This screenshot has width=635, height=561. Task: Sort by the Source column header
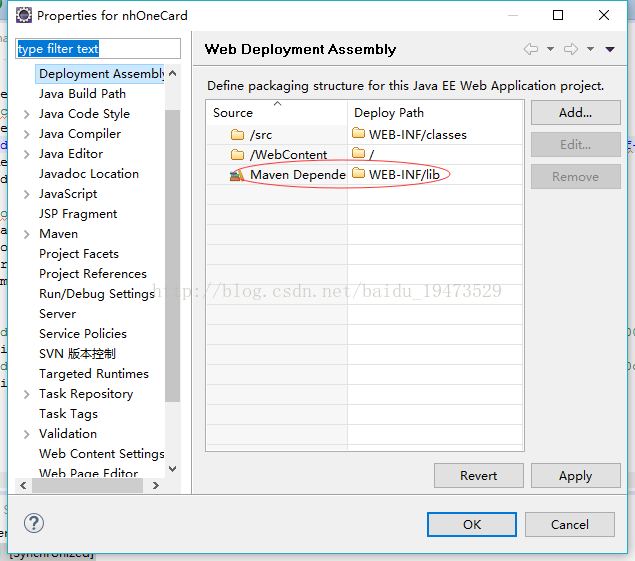tap(277, 113)
